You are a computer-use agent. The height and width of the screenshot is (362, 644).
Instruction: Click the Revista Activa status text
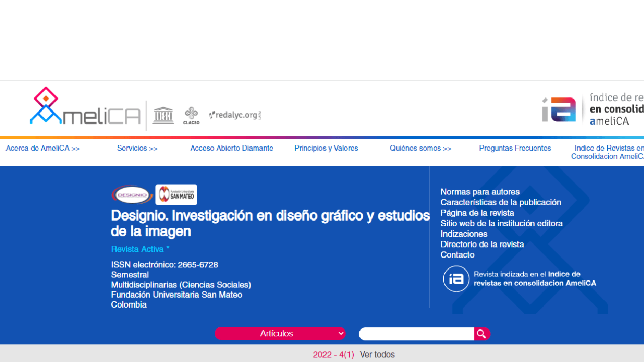click(140, 249)
